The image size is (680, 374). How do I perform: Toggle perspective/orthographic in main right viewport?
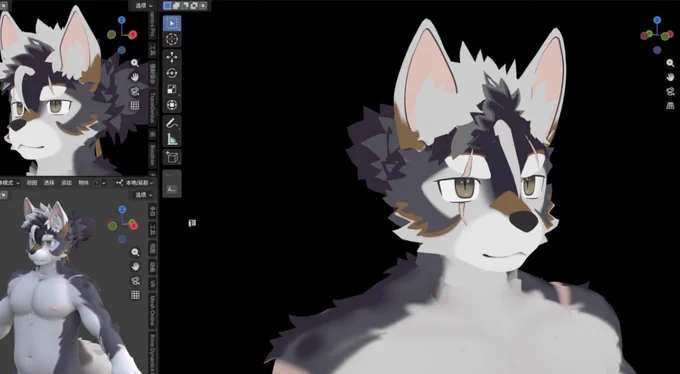(670, 105)
